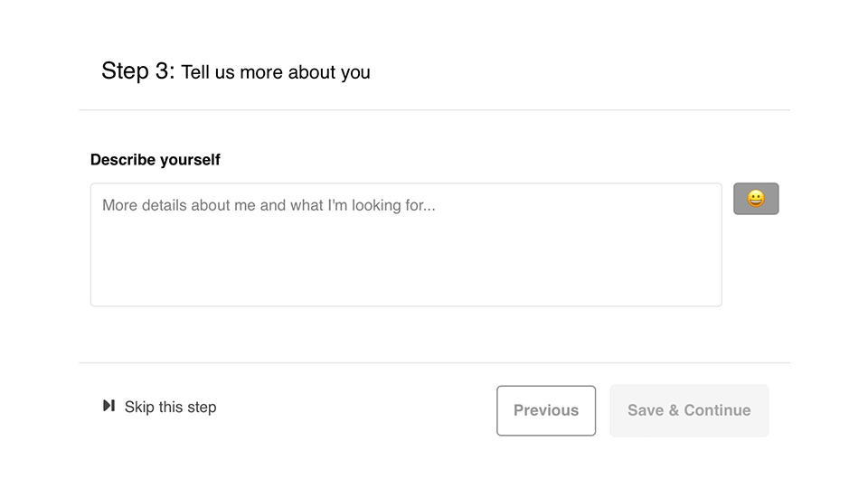Viewport: 868px width, 488px height.
Task: Click the 'Skip' word in the footer
Action: point(139,408)
